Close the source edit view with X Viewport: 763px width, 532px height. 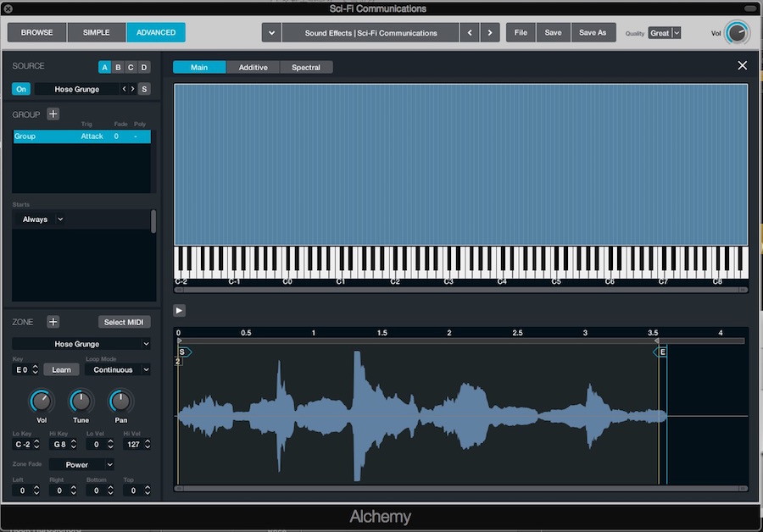point(742,65)
